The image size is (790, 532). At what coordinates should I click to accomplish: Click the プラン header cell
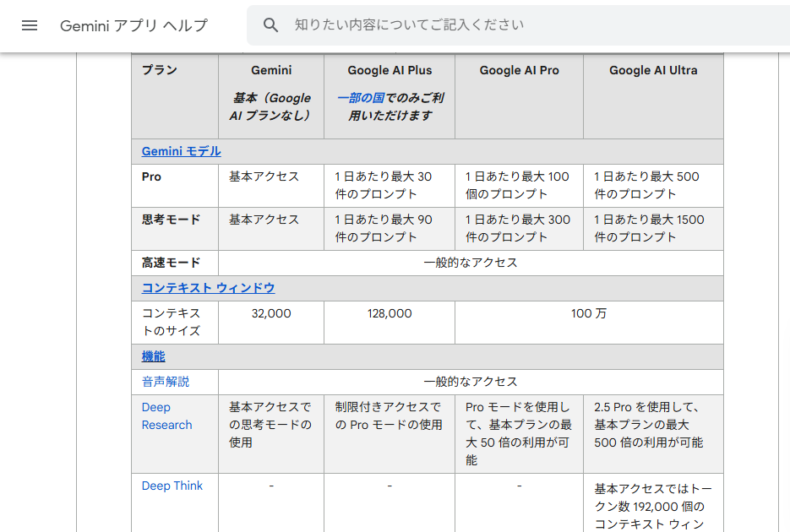pos(159,70)
